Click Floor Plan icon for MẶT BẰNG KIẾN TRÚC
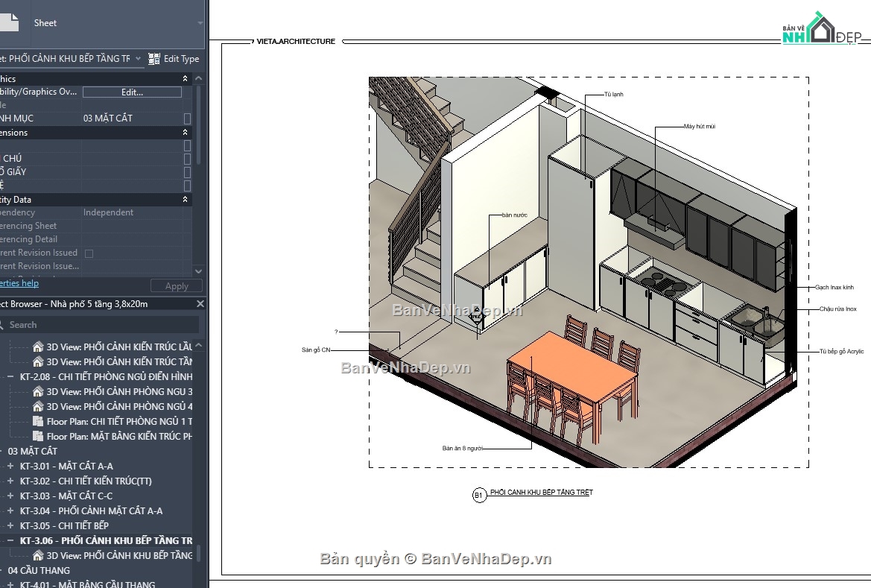The image size is (871, 588). click(x=38, y=436)
